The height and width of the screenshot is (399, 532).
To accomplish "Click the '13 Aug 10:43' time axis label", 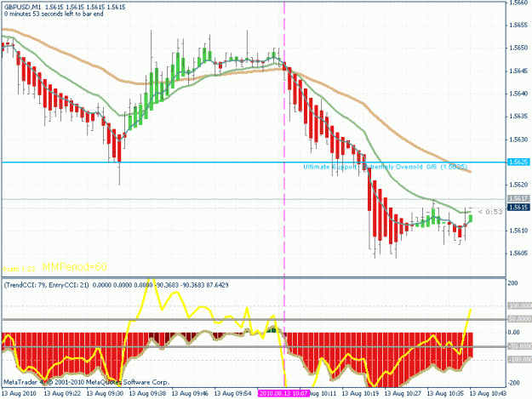I will (488, 394).
